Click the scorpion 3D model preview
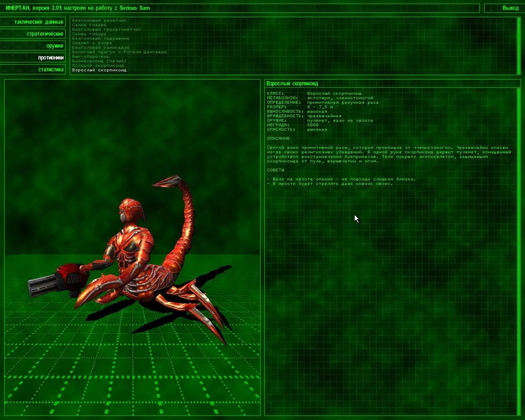 132,247
